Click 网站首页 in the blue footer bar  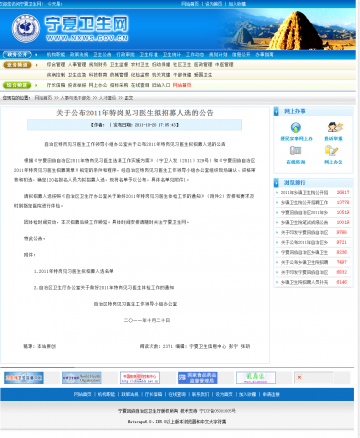tap(83, 394)
